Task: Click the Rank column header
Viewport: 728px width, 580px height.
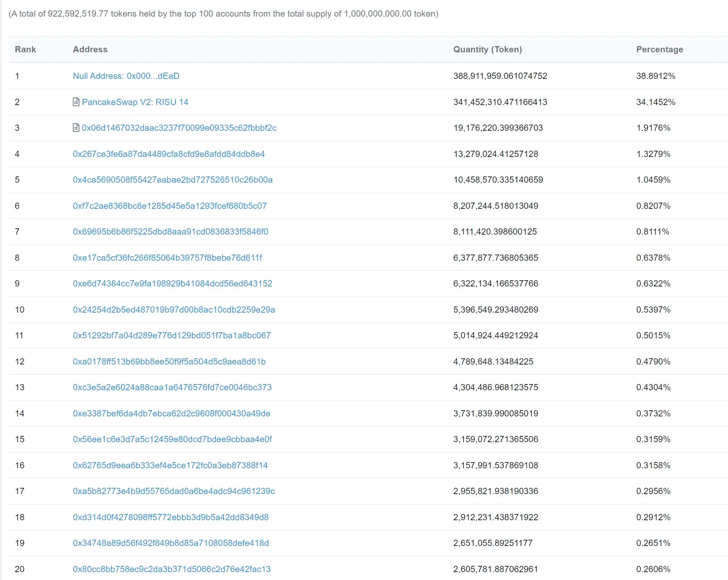Action: (25, 49)
